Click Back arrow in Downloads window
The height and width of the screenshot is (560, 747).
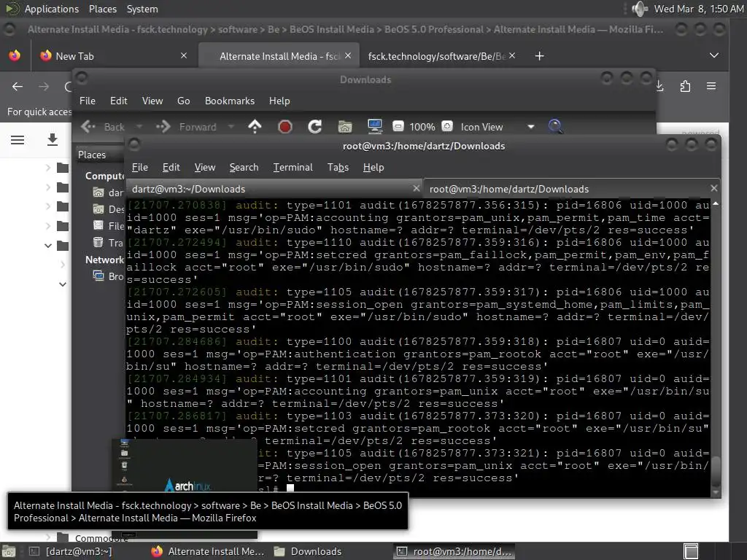103,127
